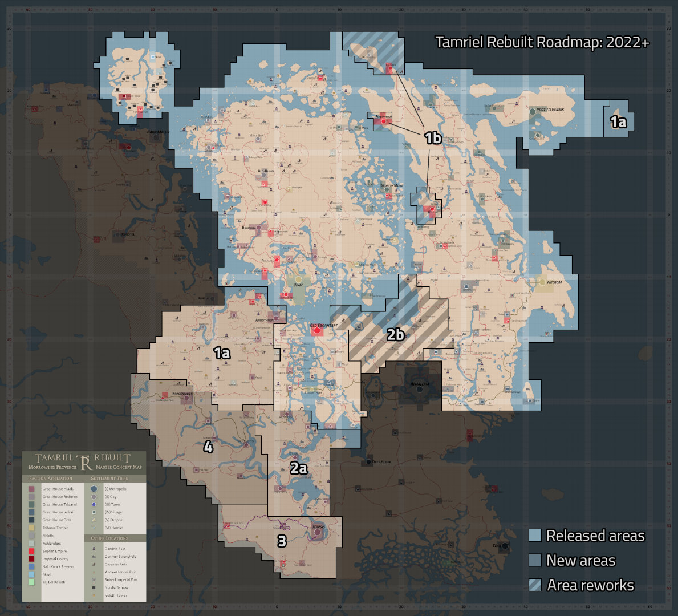
Task: Click the Outpost triangle icon in legend
Action: [x=94, y=520]
